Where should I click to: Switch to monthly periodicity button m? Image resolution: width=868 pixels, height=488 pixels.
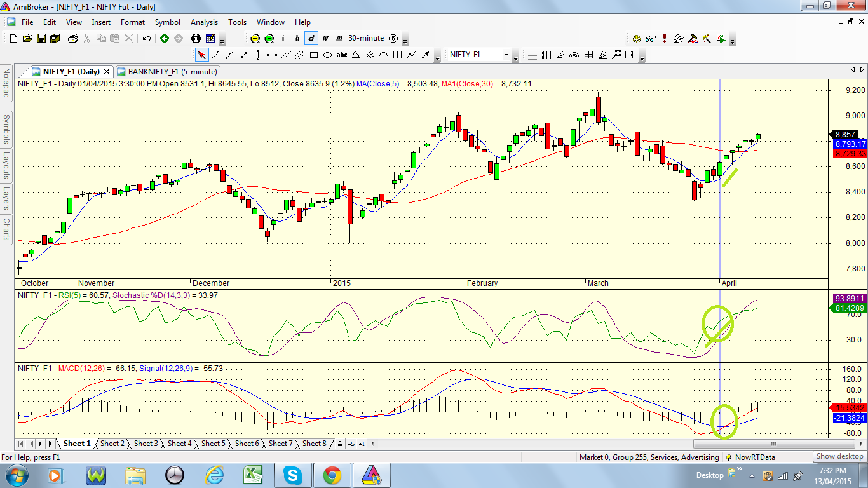click(x=339, y=38)
